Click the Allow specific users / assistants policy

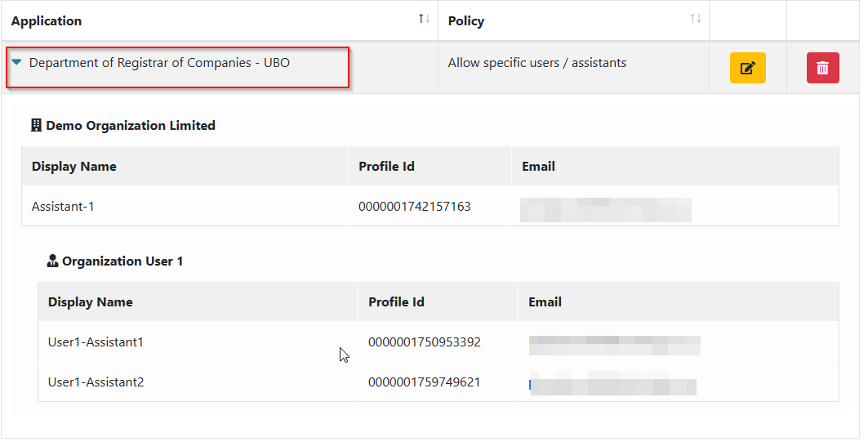click(537, 63)
